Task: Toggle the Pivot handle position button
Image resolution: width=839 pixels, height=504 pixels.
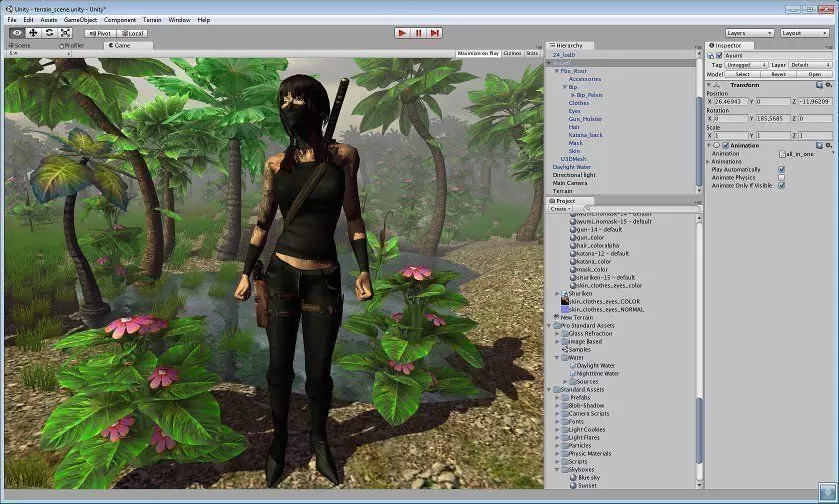Action: (100, 33)
